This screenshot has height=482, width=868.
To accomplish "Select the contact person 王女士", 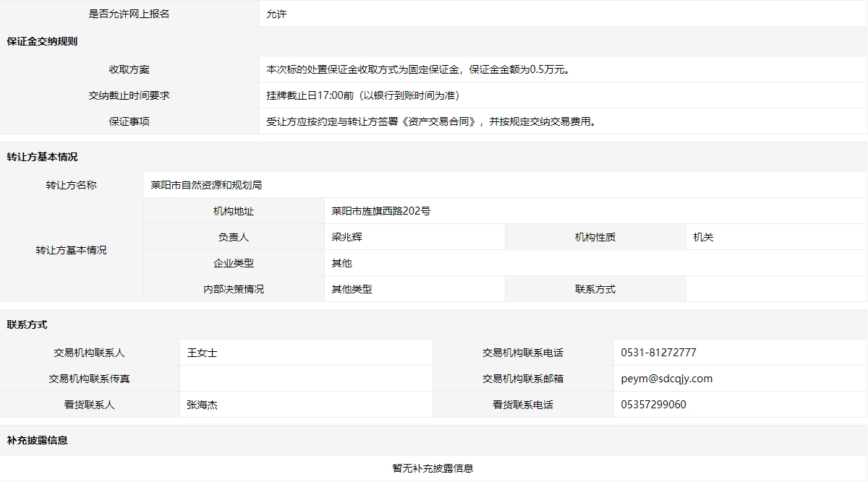I will (x=202, y=353).
